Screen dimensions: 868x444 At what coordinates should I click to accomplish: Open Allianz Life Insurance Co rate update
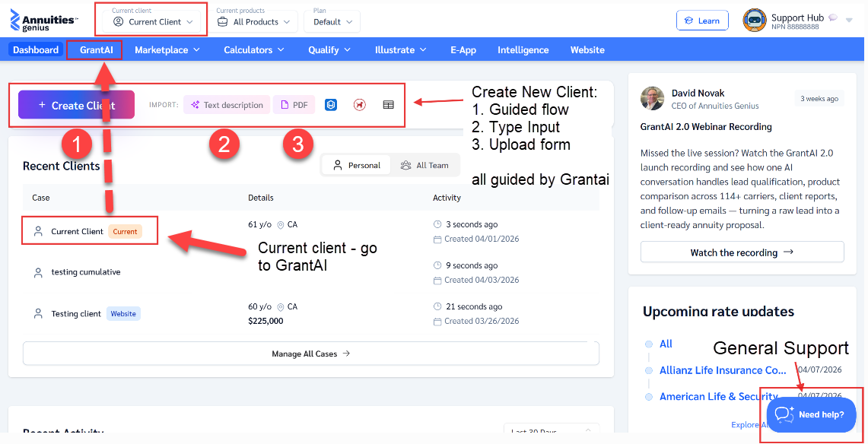723,370
